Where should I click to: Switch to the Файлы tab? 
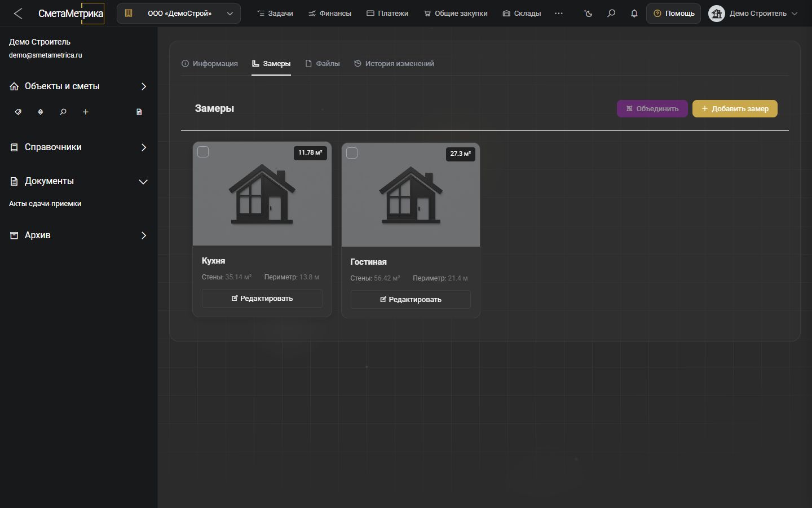pos(323,64)
